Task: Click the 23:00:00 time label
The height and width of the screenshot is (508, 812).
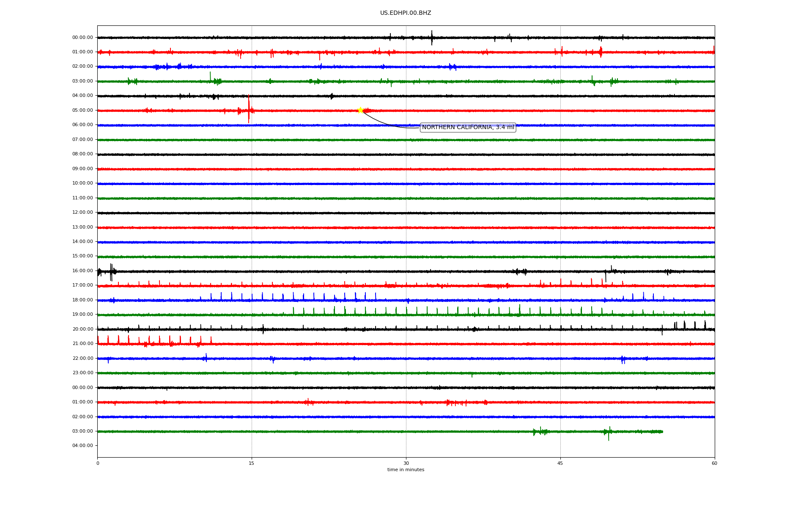Action: click(x=82, y=373)
